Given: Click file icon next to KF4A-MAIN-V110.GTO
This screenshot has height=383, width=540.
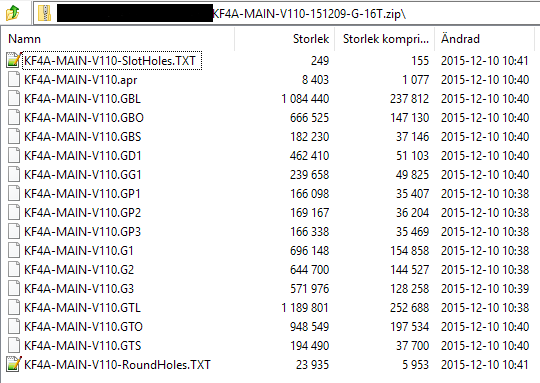Looking at the screenshot, I should [14, 327].
